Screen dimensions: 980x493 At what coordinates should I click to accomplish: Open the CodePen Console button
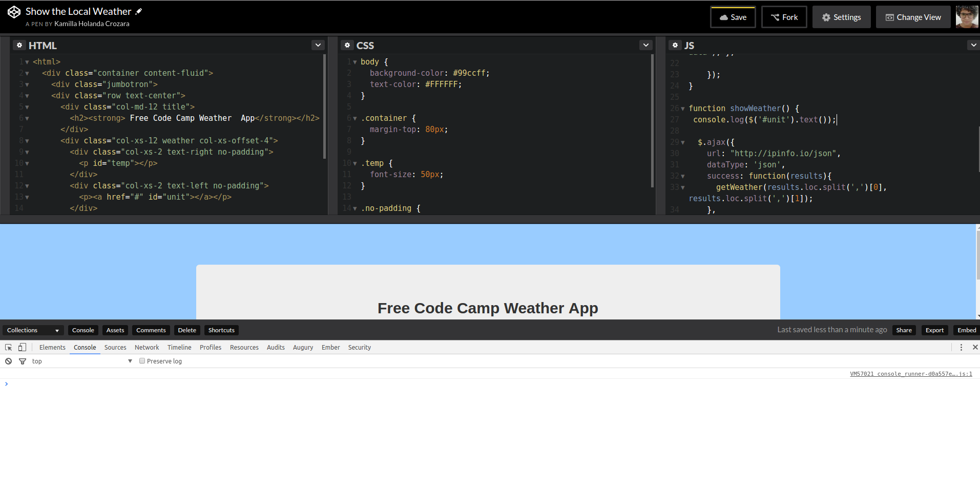click(x=83, y=330)
